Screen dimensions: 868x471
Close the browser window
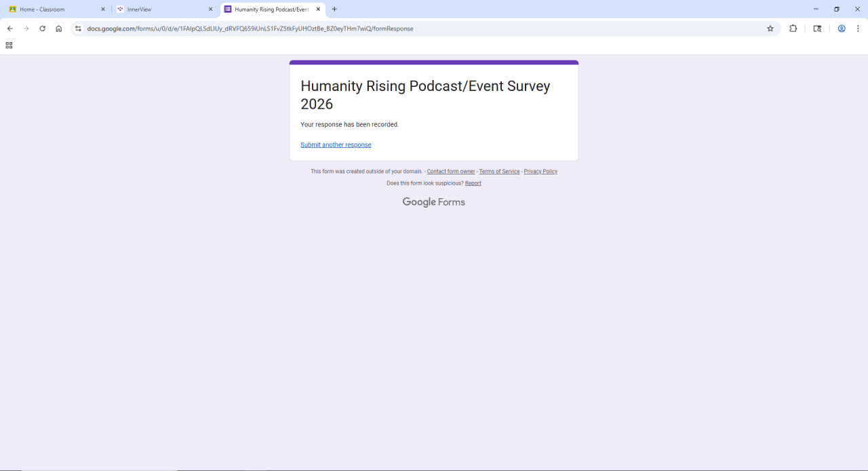[x=857, y=9]
